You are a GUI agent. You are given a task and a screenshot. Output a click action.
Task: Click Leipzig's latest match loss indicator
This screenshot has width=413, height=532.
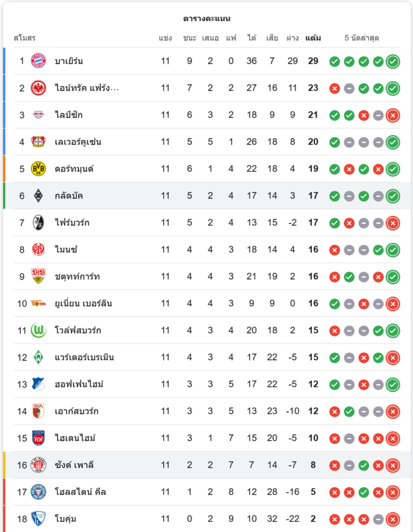tap(393, 115)
